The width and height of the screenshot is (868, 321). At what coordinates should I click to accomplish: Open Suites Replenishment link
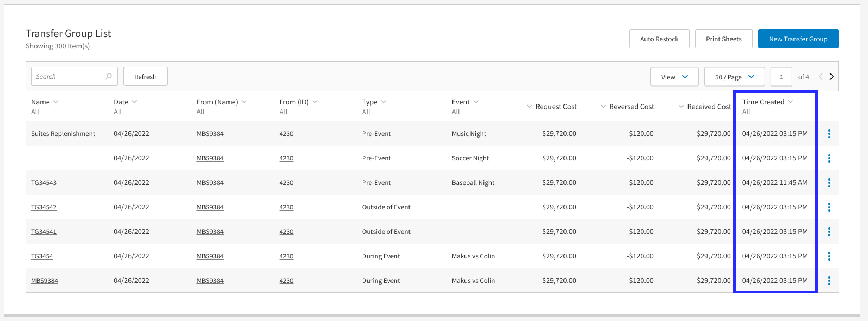point(63,134)
